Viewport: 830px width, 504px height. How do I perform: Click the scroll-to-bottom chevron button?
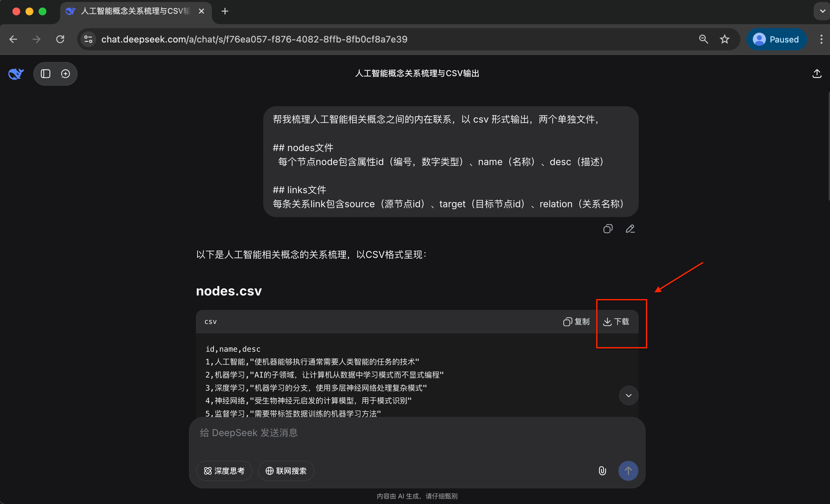(628, 395)
